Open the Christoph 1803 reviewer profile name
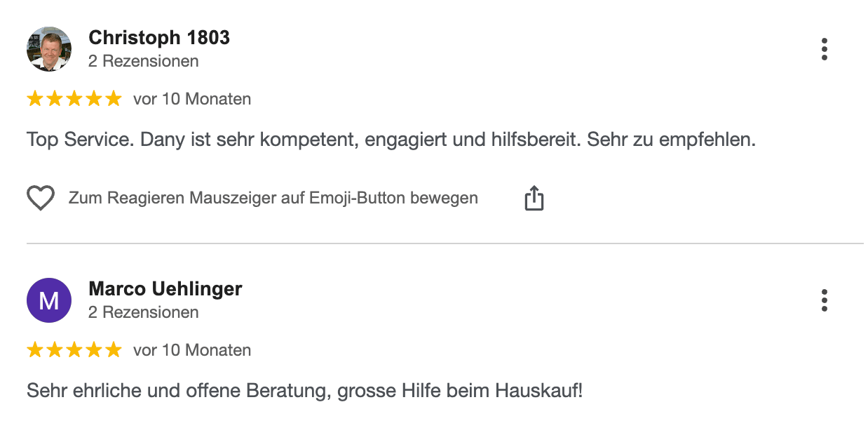This screenshot has width=868, height=428. click(x=159, y=38)
